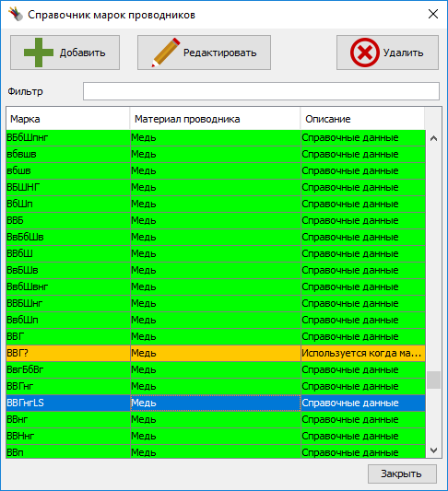Select the ВвбШвнг row
The height and width of the screenshot is (491, 448).
(216, 286)
